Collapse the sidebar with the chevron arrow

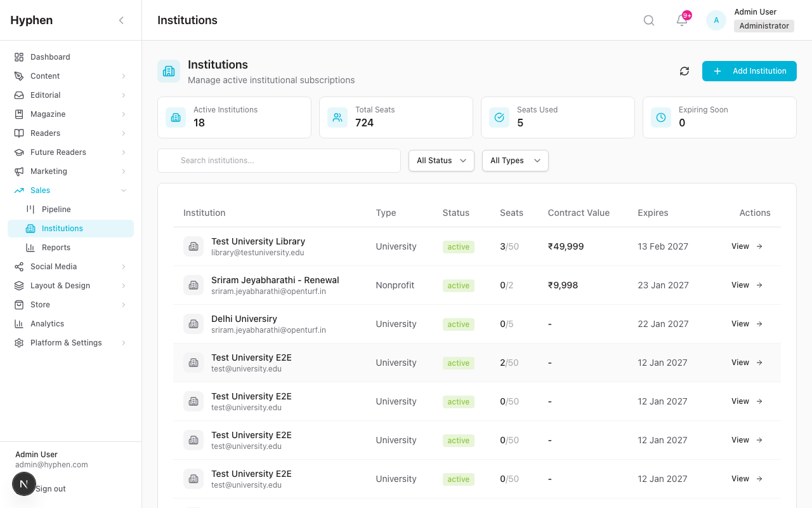tap(121, 20)
